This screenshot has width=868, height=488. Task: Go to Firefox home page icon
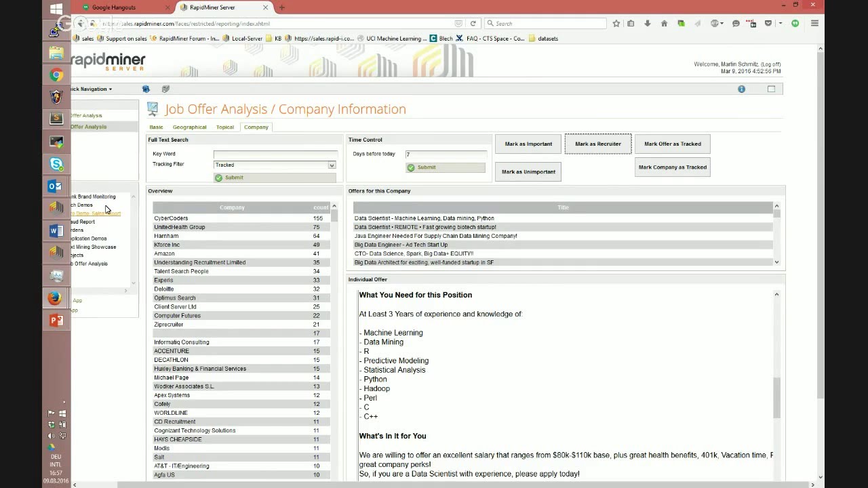[x=664, y=23]
